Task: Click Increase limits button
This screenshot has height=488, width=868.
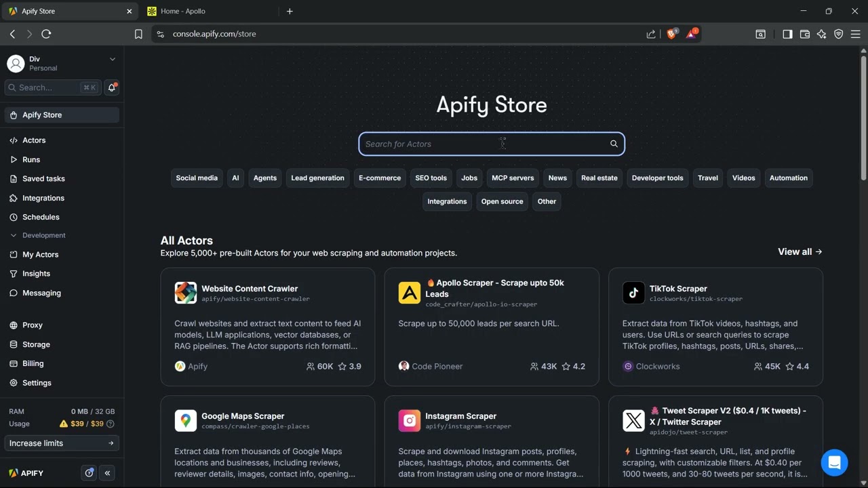Action: click(62, 443)
